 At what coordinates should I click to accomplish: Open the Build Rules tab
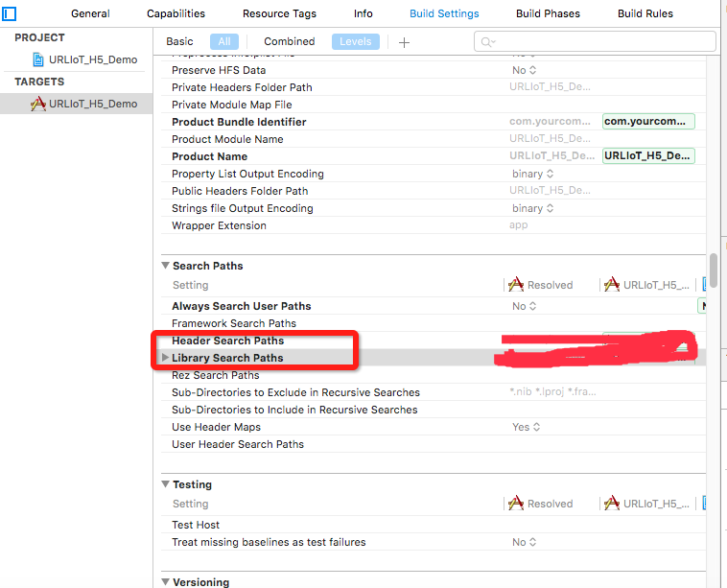point(645,13)
